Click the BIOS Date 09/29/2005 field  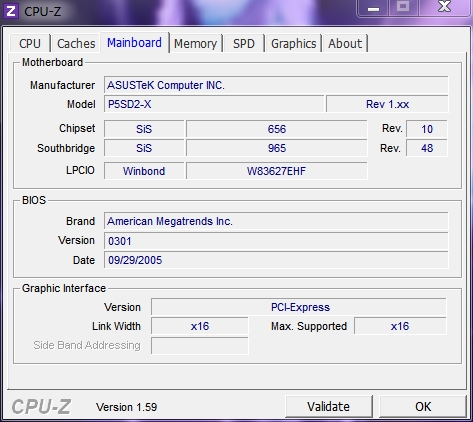276,260
